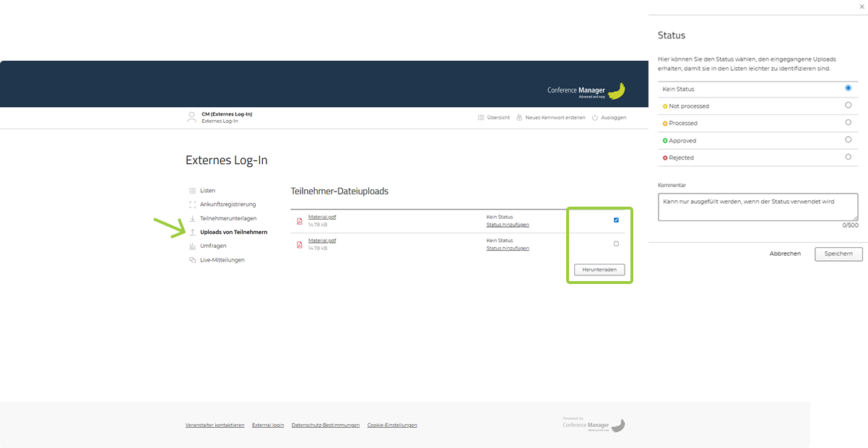This screenshot has width=868, height=448.
Task: Open Cookie-Einstellungen footer link
Action: pyautogui.click(x=392, y=425)
